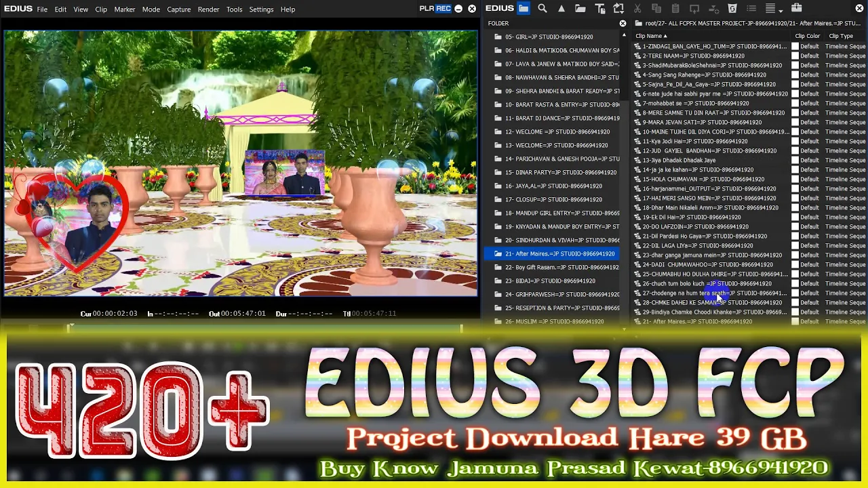Click the Search icon in the bin toolbar
The height and width of the screenshot is (488, 868).
tap(542, 9)
